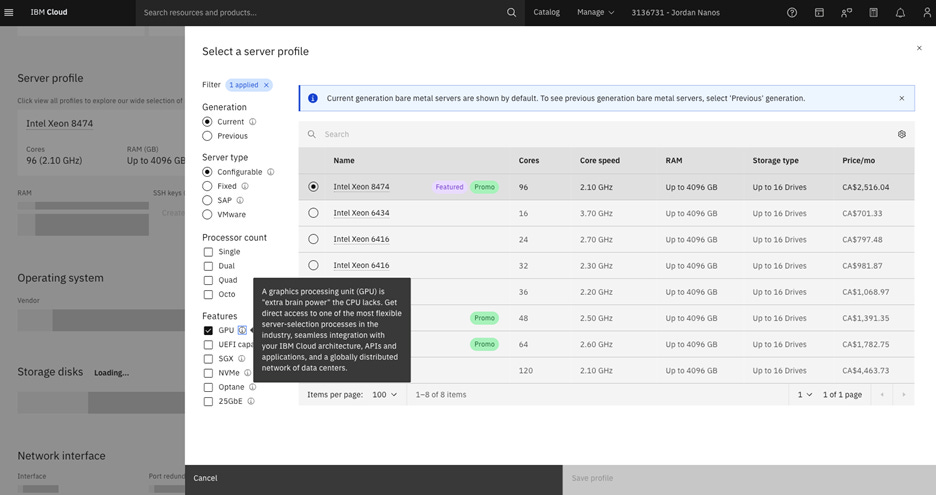Click the GPU info icon
This screenshot has height=495, width=936.
click(242, 330)
